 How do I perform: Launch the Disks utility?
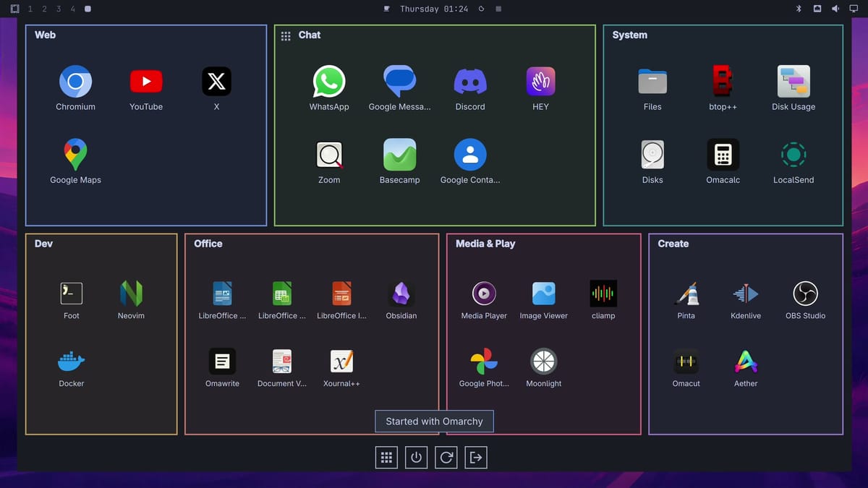[652, 155]
